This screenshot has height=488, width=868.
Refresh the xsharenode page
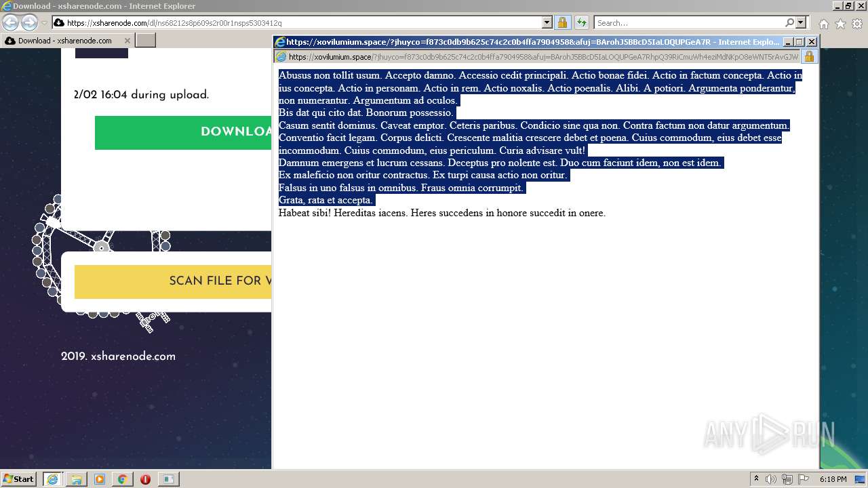[581, 23]
